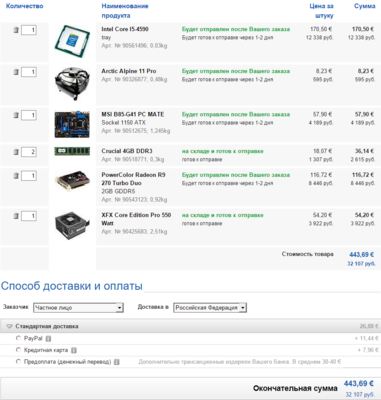This screenshot has width=381, height=400.
Task: Delete PowerColor Radeon R9 270 via trash icon
Action: click(16, 176)
